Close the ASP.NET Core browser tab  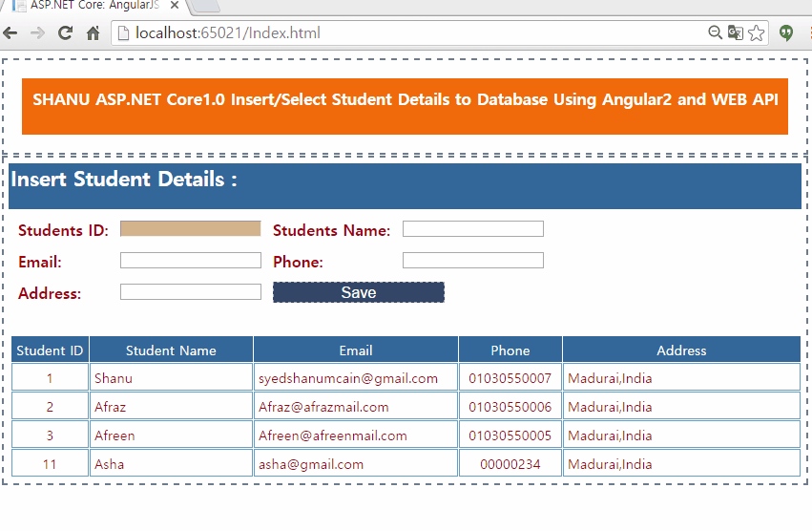click(175, 5)
